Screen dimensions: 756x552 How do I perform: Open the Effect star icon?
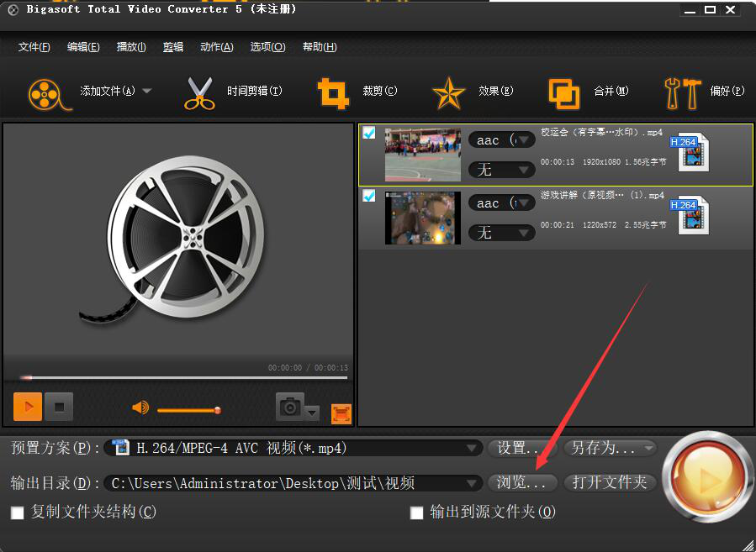[448, 93]
